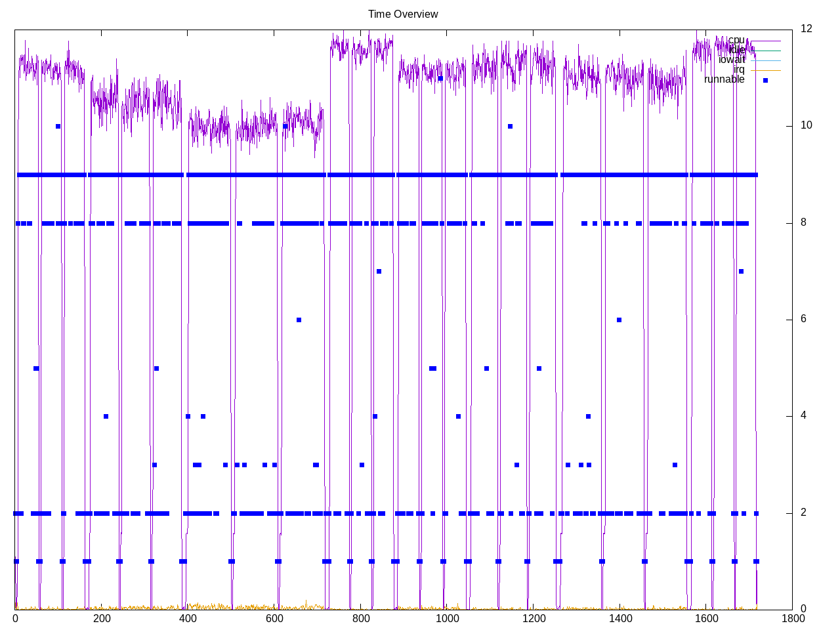Click the 200 x-axis tick label
This screenshot has height=630, width=840.
[102, 618]
